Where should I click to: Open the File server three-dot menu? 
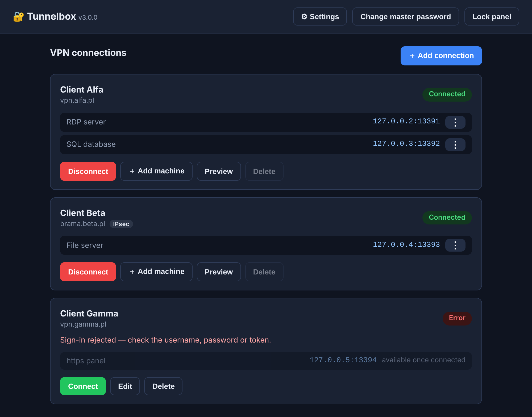click(x=455, y=245)
